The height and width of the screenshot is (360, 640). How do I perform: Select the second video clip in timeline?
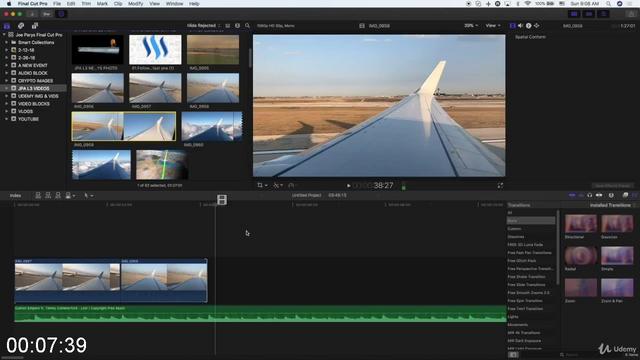click(164, 280)
